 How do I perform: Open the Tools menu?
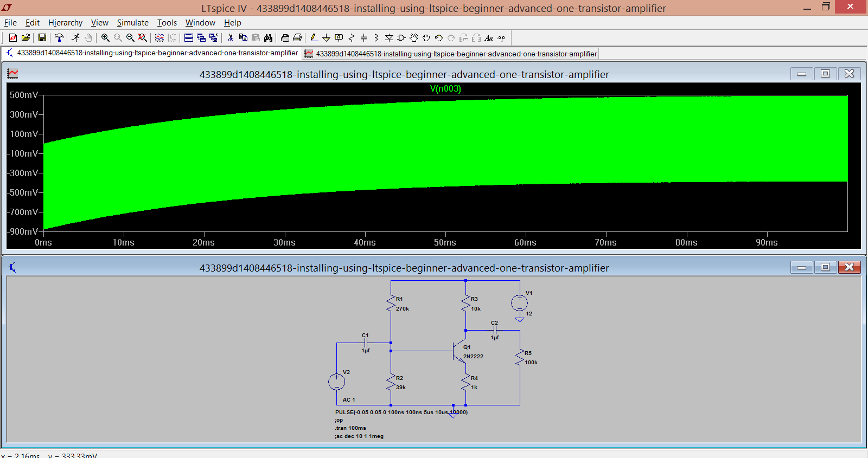[x=167, y=23]
